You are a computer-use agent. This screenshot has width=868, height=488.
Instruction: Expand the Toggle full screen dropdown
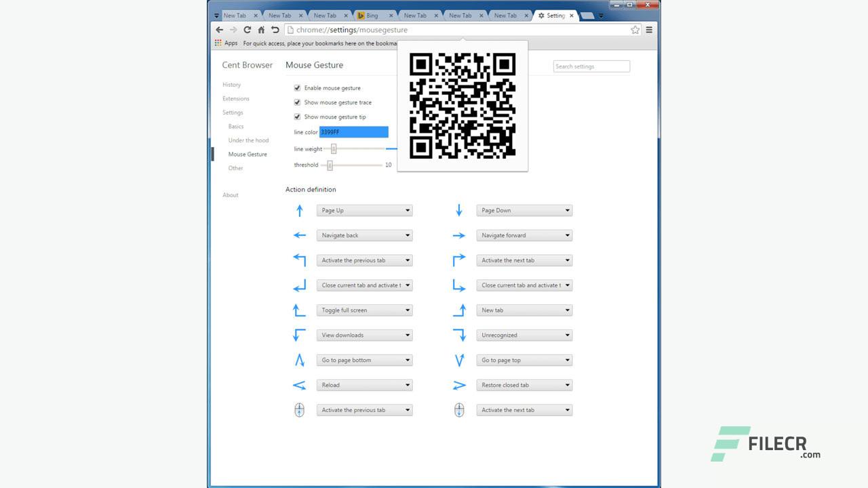click(x=364, y=310)
